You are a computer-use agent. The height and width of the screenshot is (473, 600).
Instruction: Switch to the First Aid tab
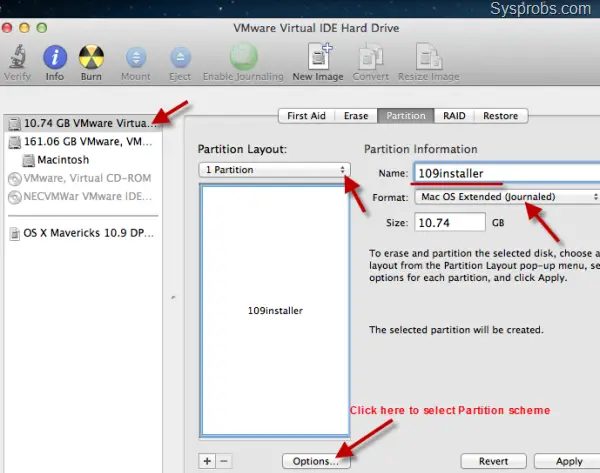pyautogui.click(x=306, y=116)
